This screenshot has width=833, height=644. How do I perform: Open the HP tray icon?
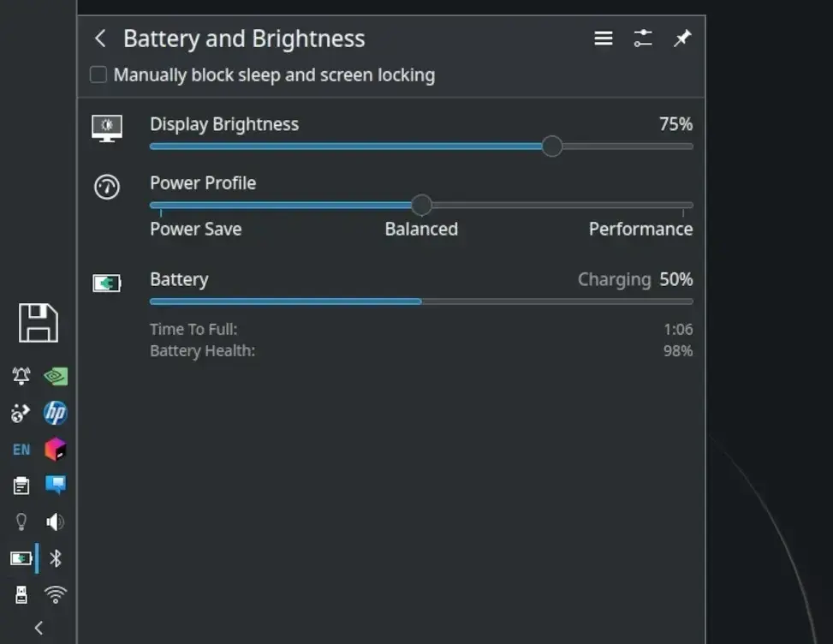tap(56, 413)
